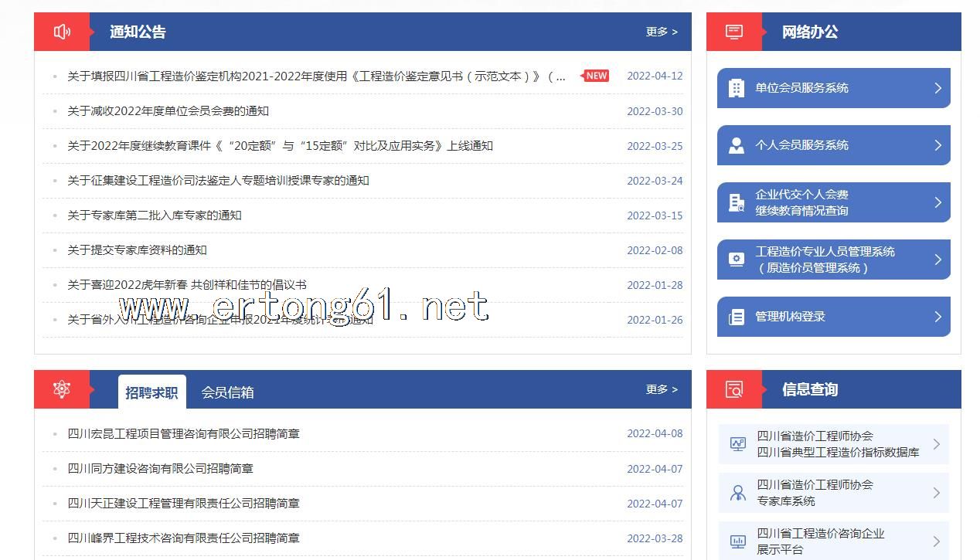
Task: Switch to the 会员信箱 tab
Action: click(227, 392)
